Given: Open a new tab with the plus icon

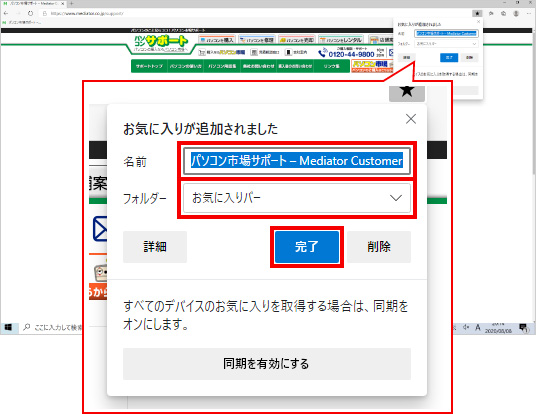Looking at the screenshot, I should point(71,3).
